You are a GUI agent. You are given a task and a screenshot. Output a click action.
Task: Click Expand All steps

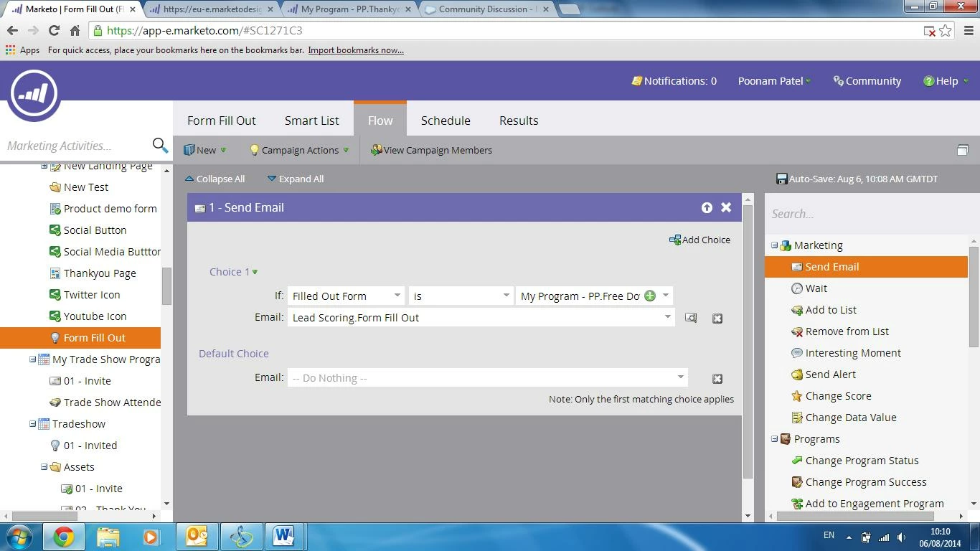coord(296,179)
